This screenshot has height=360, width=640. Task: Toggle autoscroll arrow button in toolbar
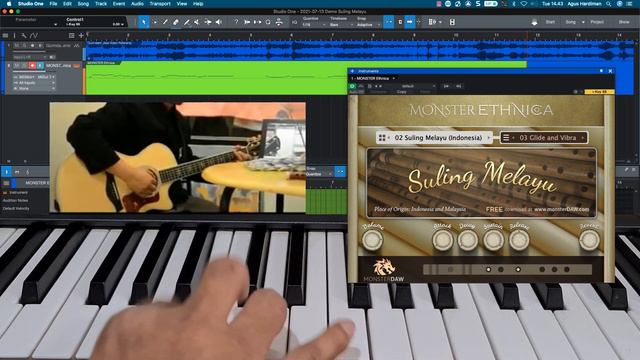(410, 22)
